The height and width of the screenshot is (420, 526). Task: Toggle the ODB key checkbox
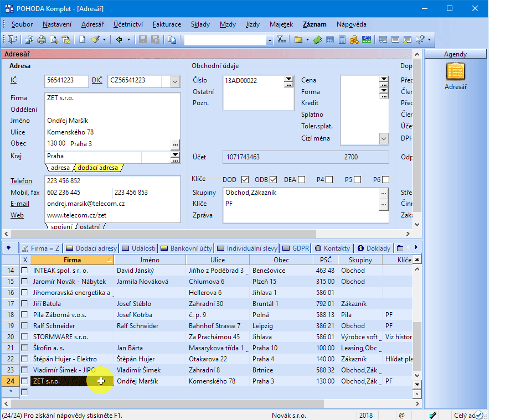[273, 180]
